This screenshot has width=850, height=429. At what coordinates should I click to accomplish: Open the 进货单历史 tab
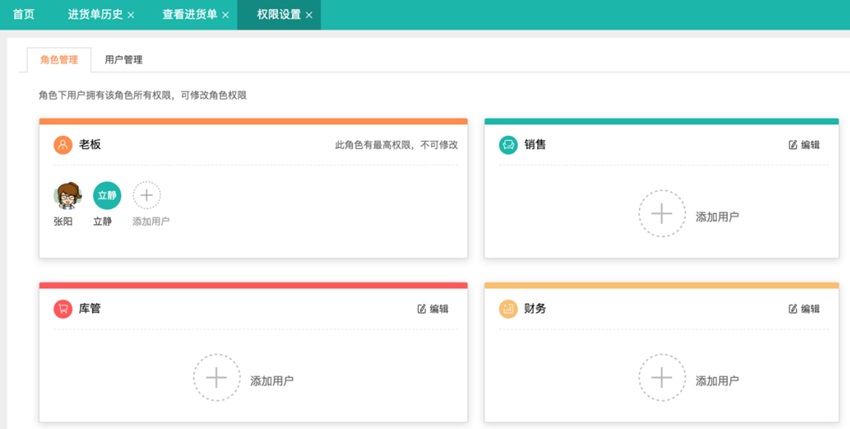coord(94,14)
